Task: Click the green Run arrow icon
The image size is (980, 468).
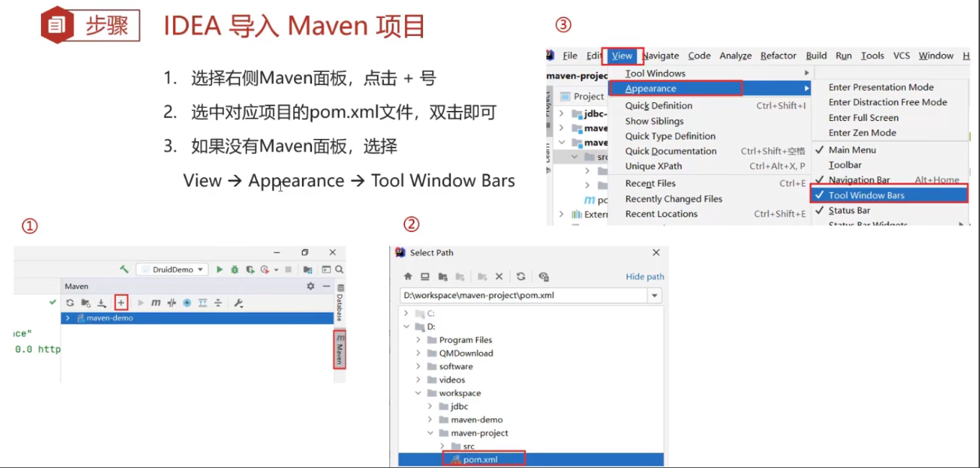Action: (220, 270)
